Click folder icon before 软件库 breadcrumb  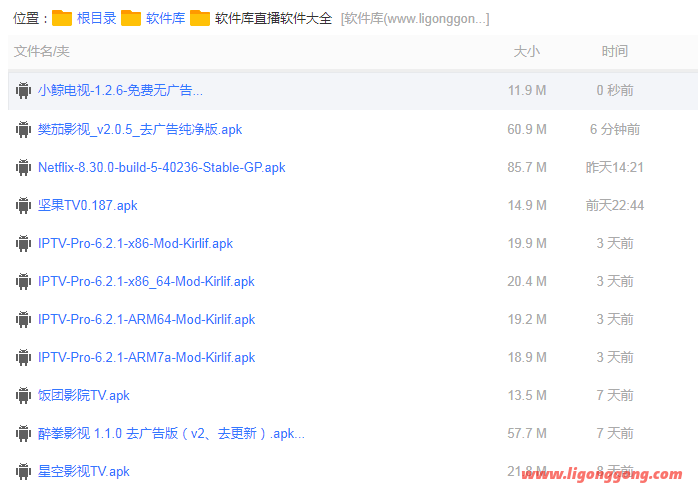(x=131, y=18)
